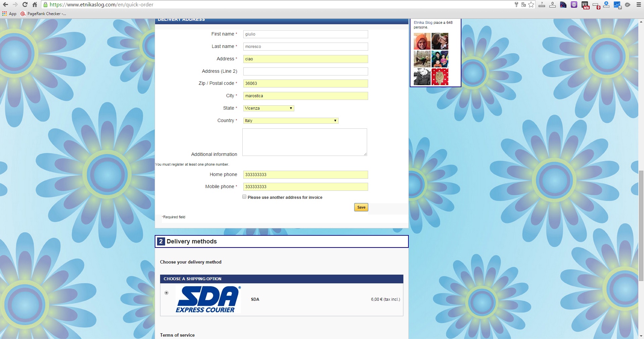Save the delivery address
644x339 pixels.
point(361,207)
